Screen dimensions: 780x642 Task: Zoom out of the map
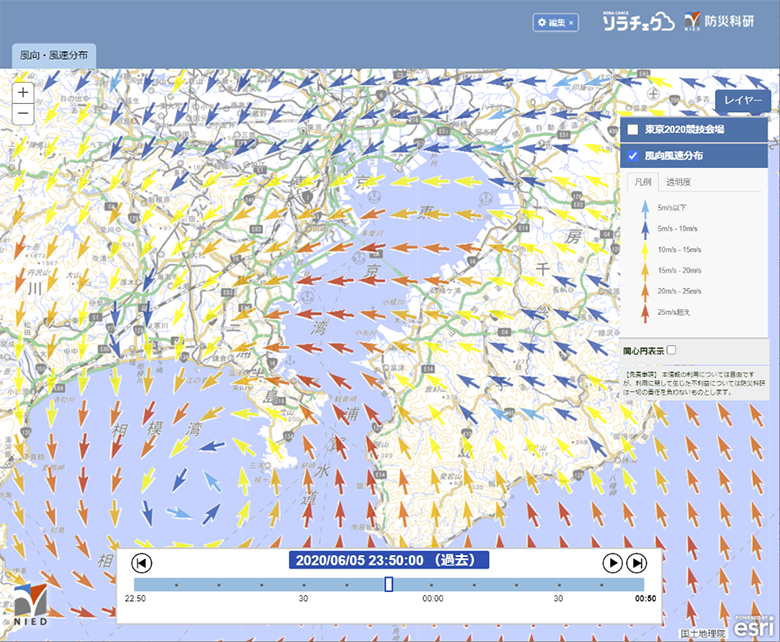pyautogui.click(x=24, y=114)
